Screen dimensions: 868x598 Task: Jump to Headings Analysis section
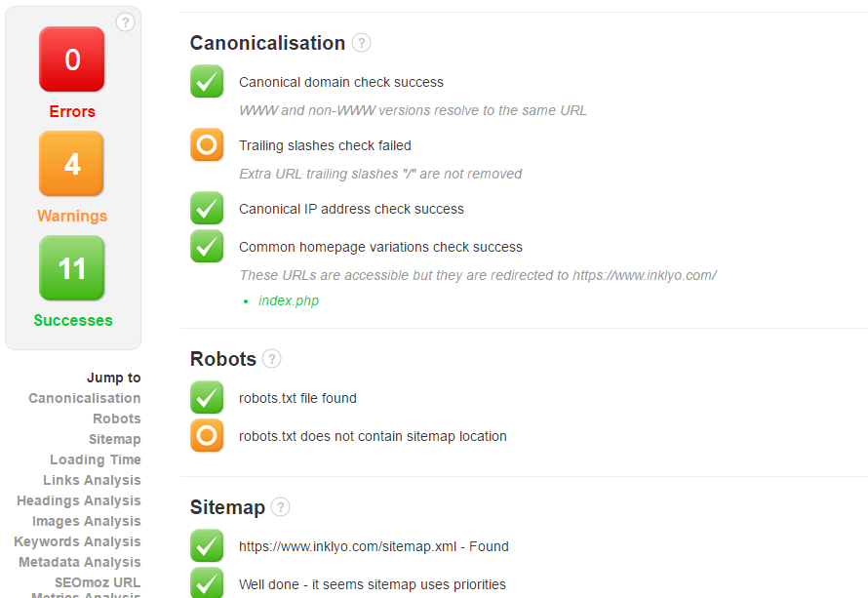pos(79,500)
